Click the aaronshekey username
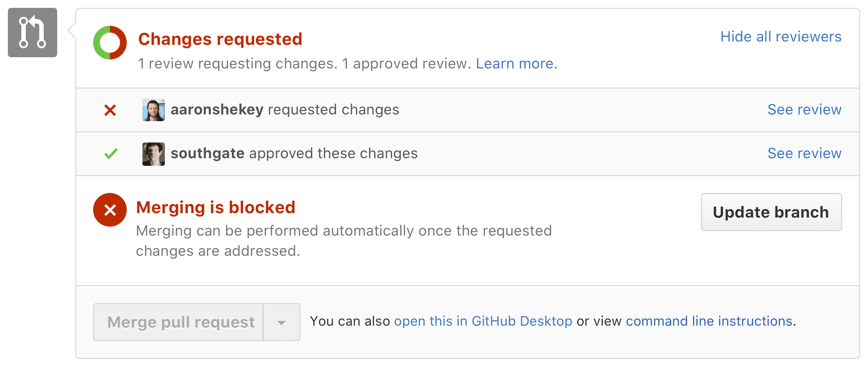This screenshot has width=868, height=368. 217,109
